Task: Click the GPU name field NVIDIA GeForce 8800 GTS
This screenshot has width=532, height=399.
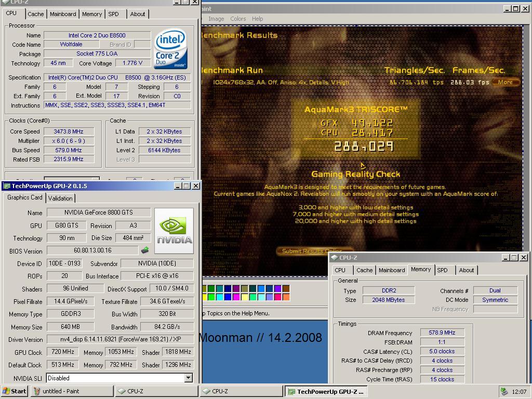Action: pyautogui.click(x=99, y=212)
